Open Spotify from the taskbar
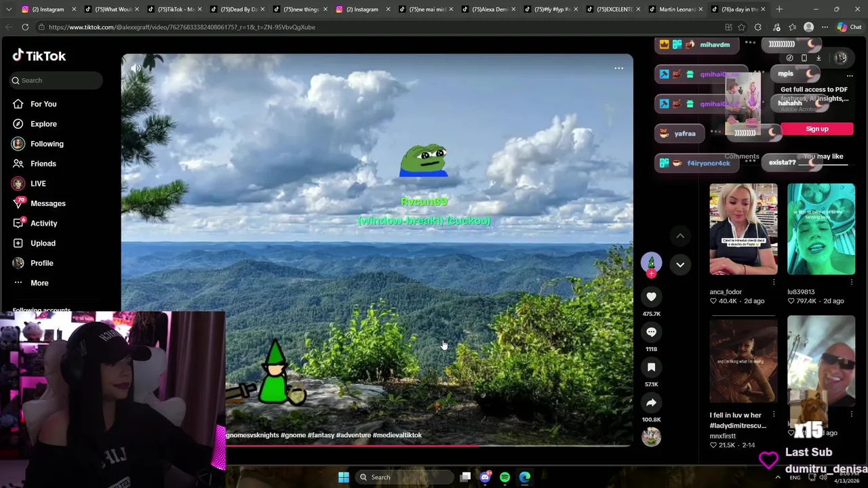This screenshot has height=488, width=868. point(505,477)
